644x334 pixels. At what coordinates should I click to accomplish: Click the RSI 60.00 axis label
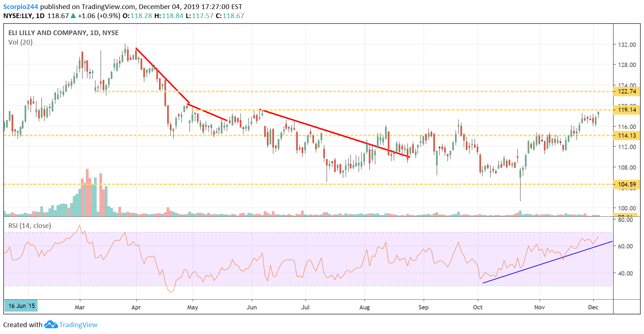626,246
